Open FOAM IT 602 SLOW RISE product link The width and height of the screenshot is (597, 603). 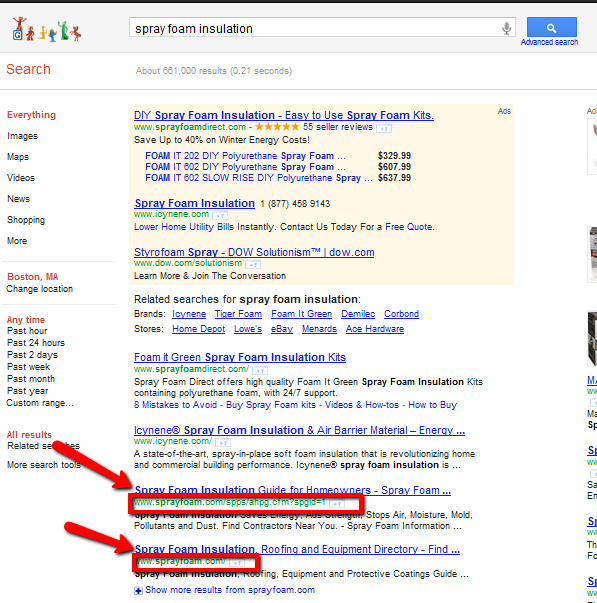pyautogui.click(x=258, y=178)
